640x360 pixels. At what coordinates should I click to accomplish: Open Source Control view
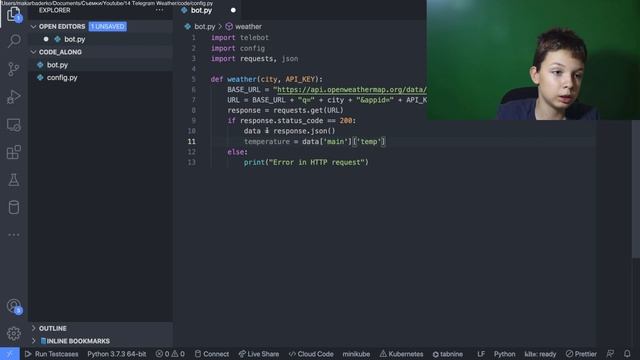point(13,69)
